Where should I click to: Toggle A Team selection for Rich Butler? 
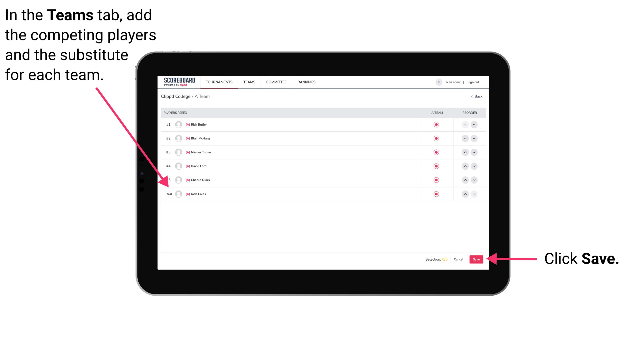click(436, 125)
